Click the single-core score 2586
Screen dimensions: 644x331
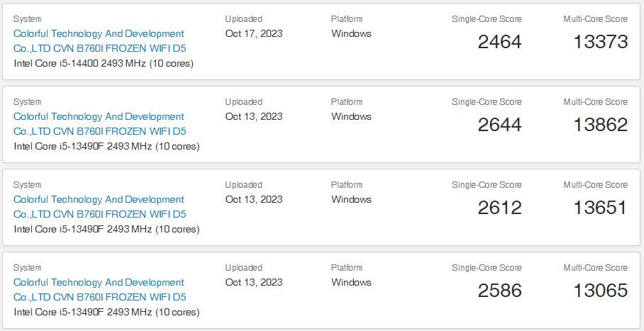pos(499,291)
